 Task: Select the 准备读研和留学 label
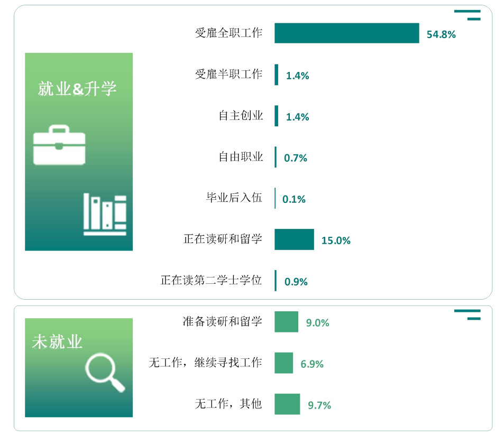tap(223, 321)
